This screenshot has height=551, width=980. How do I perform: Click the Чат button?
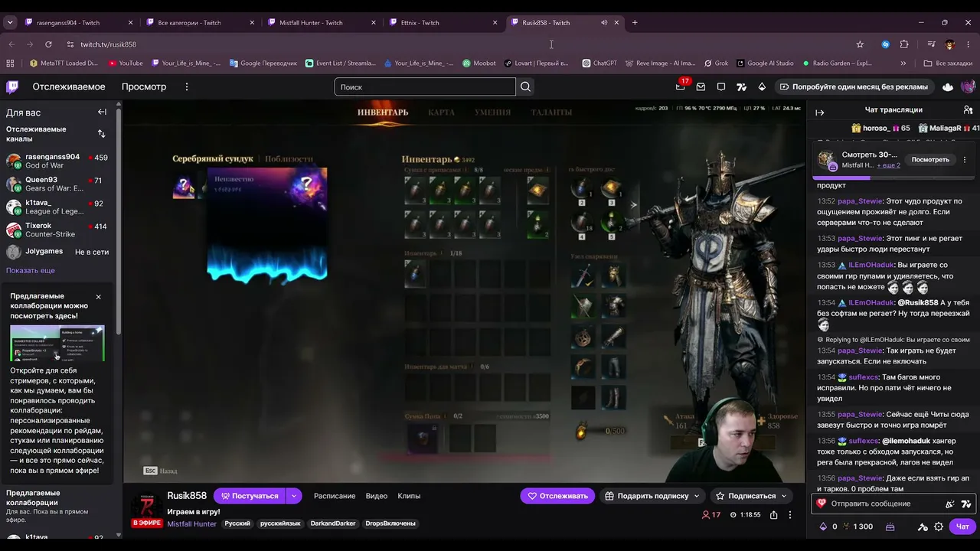962,527
